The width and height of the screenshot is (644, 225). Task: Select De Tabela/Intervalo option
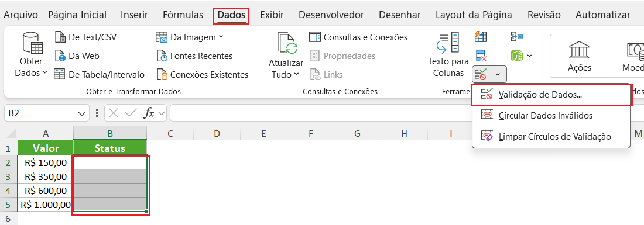click(100, 75)
